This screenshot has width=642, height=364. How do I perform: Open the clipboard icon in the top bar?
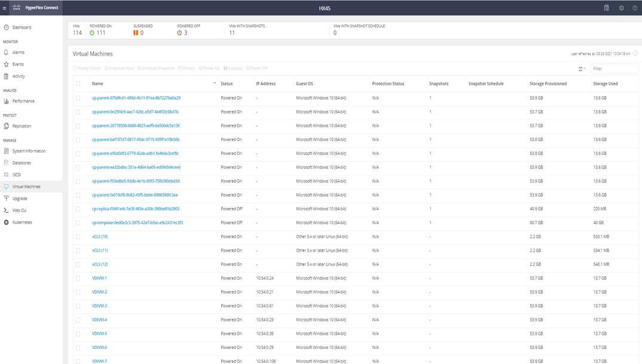pyautogui.click(x=606, y=8)
